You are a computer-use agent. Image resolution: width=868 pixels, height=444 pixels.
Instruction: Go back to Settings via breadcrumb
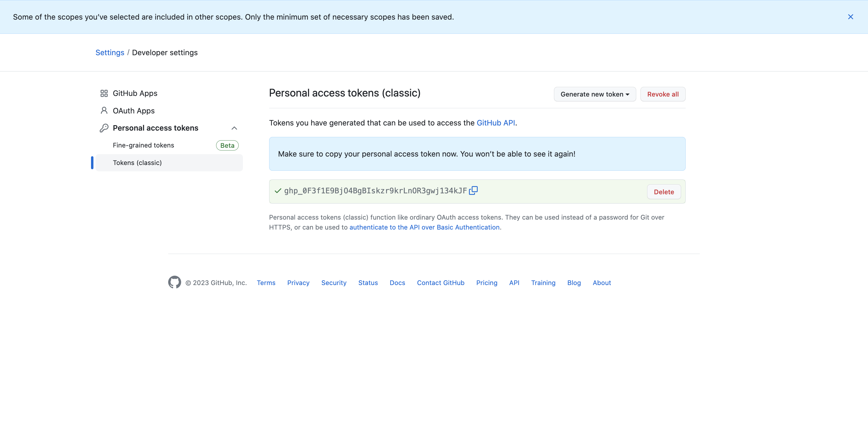110,52
